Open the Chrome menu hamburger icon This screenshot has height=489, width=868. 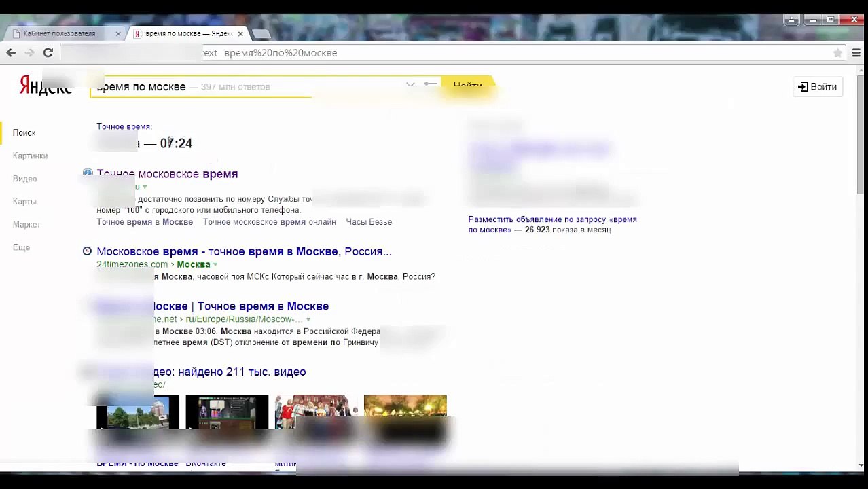pos(856,52)
